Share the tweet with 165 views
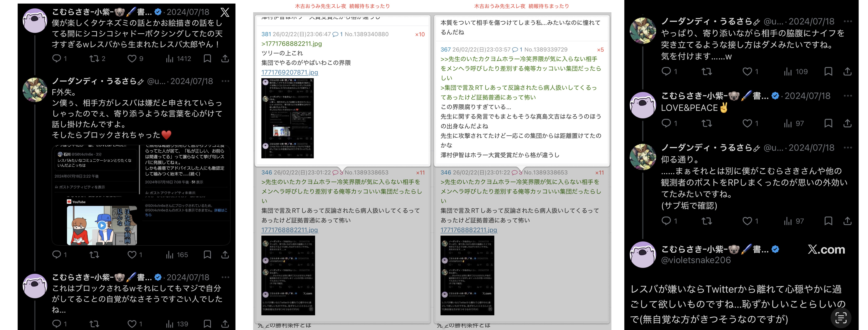 pyautogui.click(x=225, y=255)
